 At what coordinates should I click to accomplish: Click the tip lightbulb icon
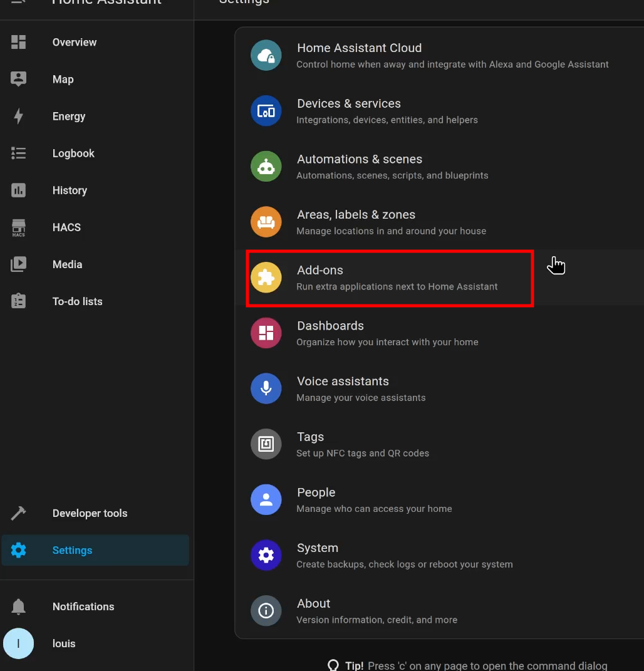tap(333, 665)
